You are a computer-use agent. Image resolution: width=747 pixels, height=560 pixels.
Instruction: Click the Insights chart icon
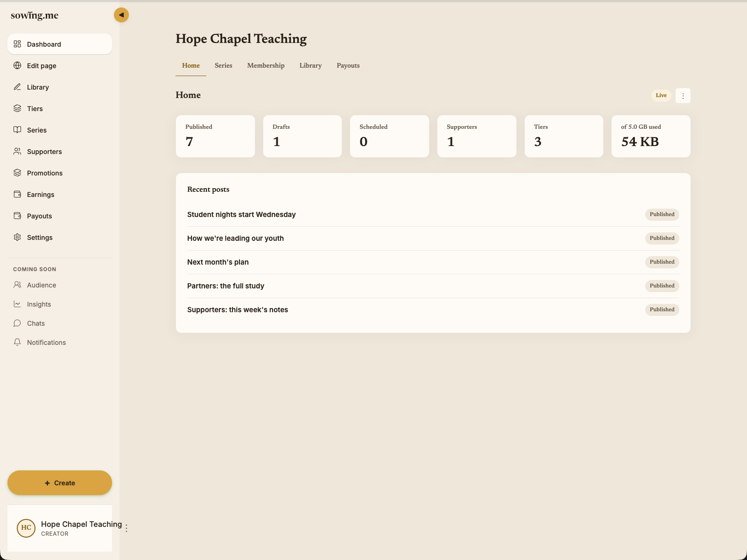click(x=17, y=304)
